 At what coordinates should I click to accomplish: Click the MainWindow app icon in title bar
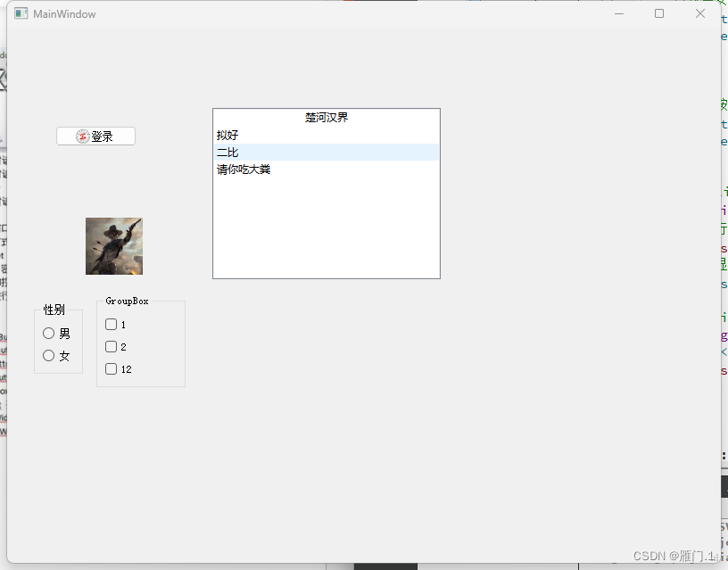(21, 13)
